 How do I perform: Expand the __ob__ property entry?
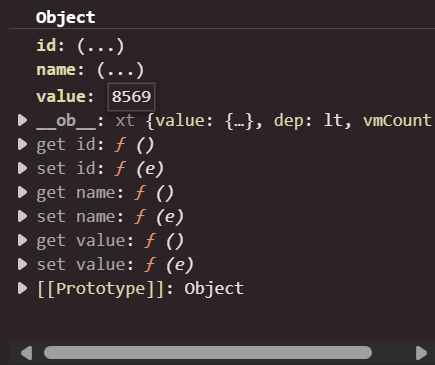coord(22,120)
